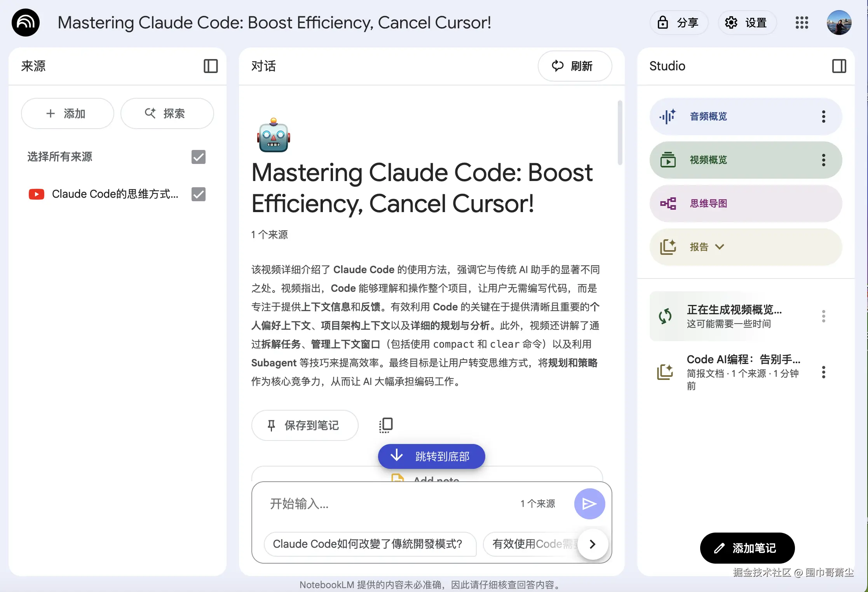Open more options for 视频概览

pos(823,160)
